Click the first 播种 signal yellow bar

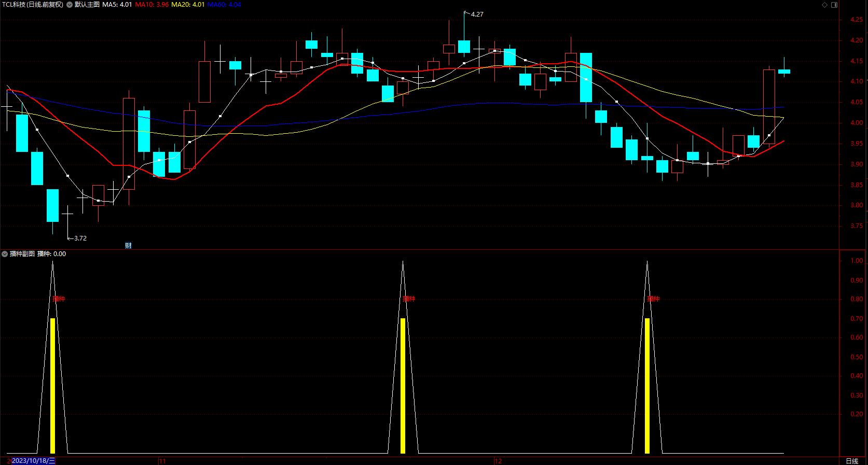(52, 386)
